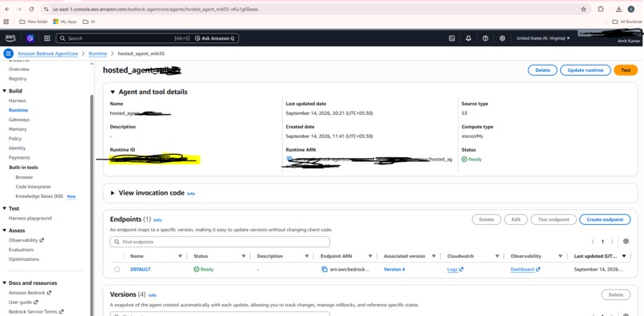
Task: Open Endpoints Info link
Action: point(157,220)
